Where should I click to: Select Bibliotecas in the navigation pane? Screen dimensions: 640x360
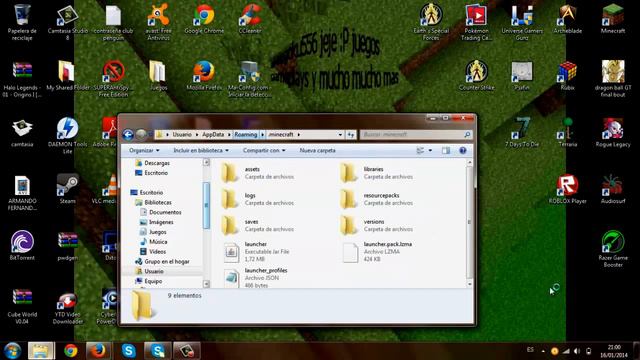(x=153, y=202)
